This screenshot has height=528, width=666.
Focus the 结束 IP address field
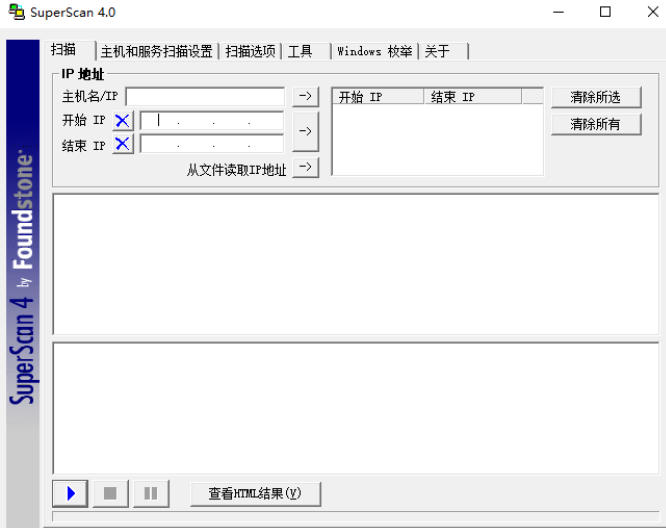pos(212,144)
